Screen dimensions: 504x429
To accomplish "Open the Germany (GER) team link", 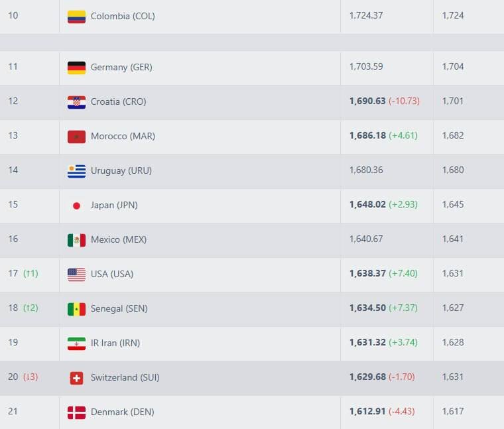I will (121, 67).
